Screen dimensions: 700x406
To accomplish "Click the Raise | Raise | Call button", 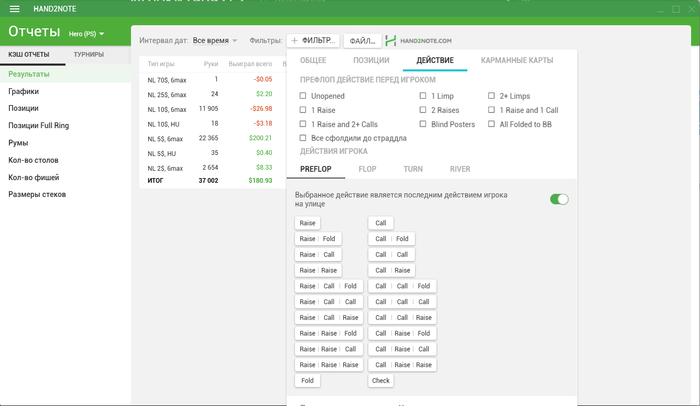I will tap(329, 349).
